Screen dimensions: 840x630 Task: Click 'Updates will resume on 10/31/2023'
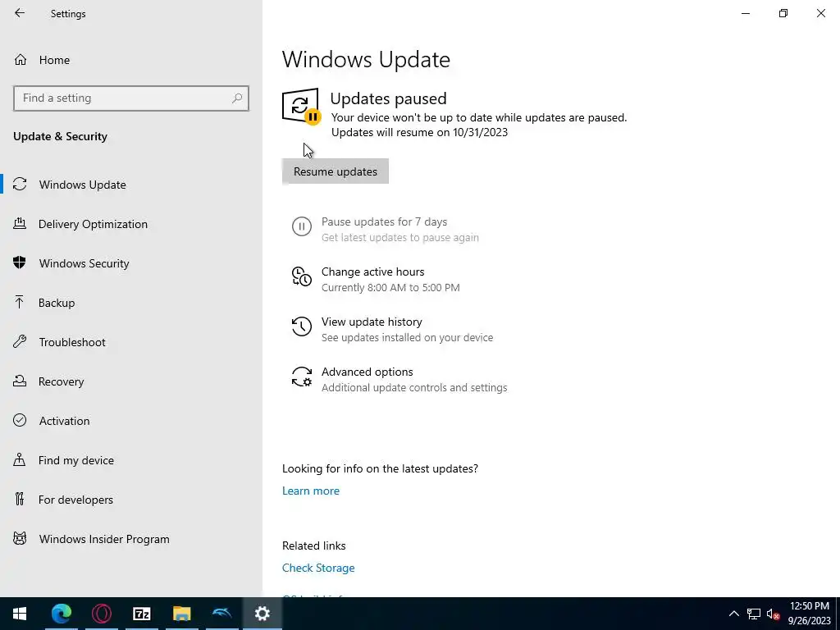(x=419, y=132)
